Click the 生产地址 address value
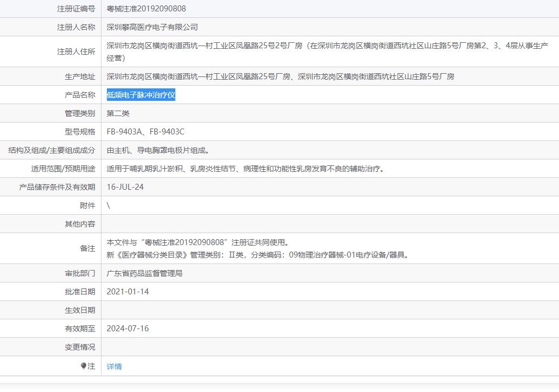Screen dimensions: 559x392 pos(280,76)
